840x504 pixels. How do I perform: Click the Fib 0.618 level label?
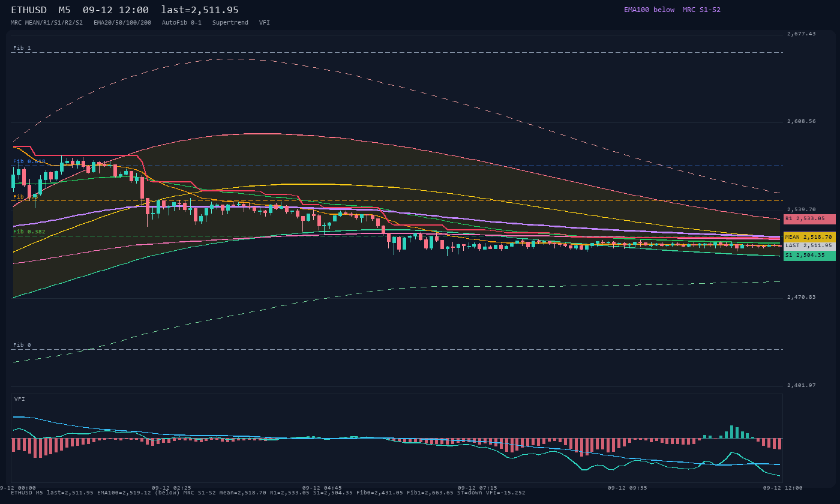[29, 161]
